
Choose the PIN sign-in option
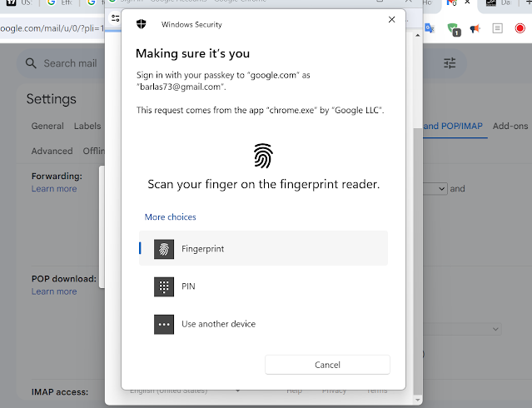pyautogui.click(x=263, y=286)
